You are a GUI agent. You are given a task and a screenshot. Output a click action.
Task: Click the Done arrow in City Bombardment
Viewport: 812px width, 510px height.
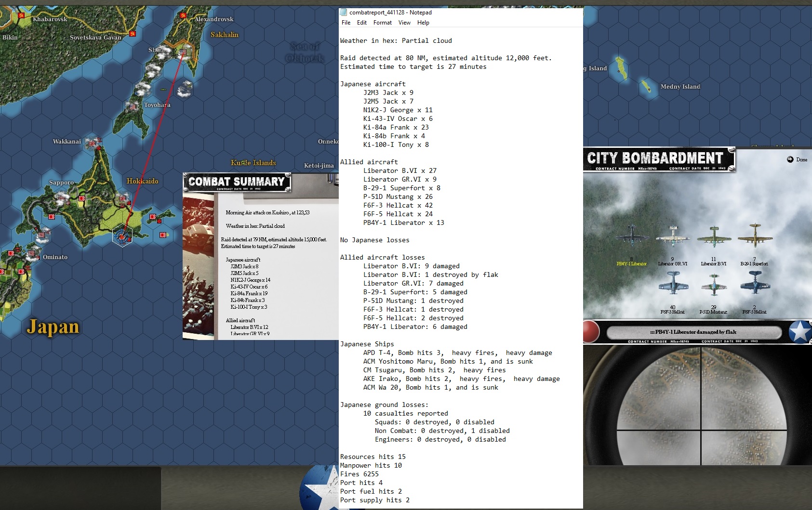[x=790, y=159]
